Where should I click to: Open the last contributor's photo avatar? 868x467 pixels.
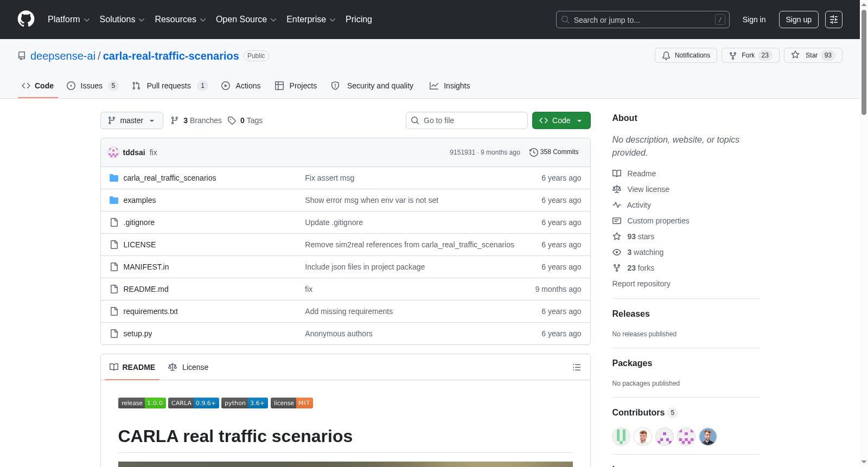(x=708, y=437)
